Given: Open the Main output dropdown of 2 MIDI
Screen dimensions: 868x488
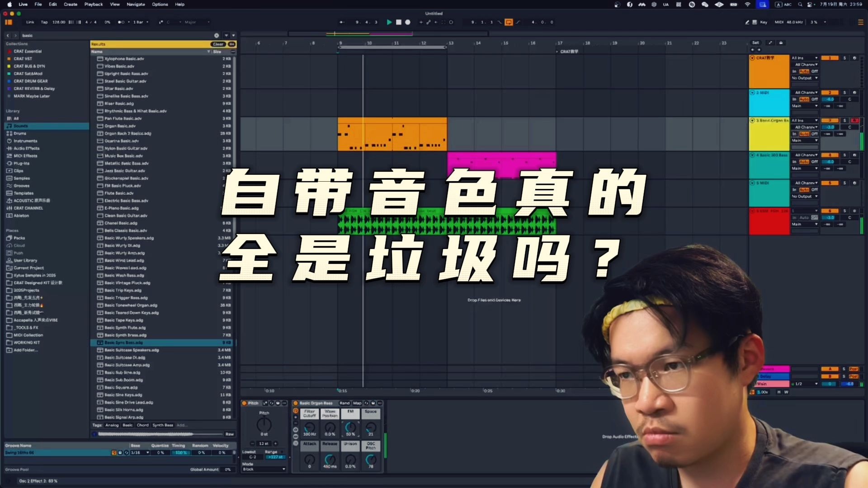Looking at the screenshot, I should 805,106.
